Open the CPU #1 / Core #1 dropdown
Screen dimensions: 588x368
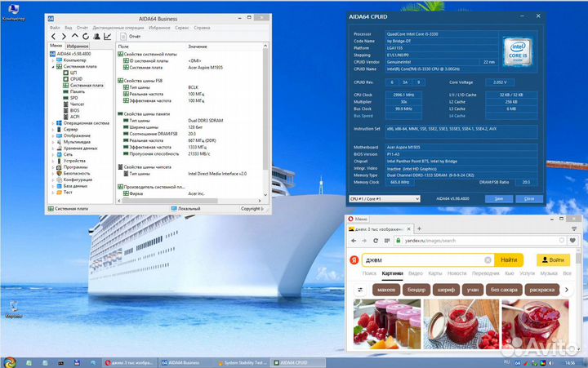click(x=384, y=198)
